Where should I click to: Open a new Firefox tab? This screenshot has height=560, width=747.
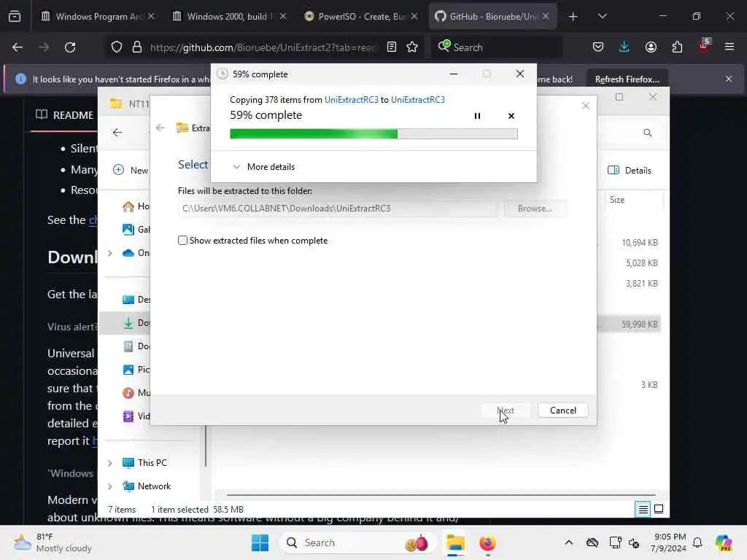pos(573,16)
